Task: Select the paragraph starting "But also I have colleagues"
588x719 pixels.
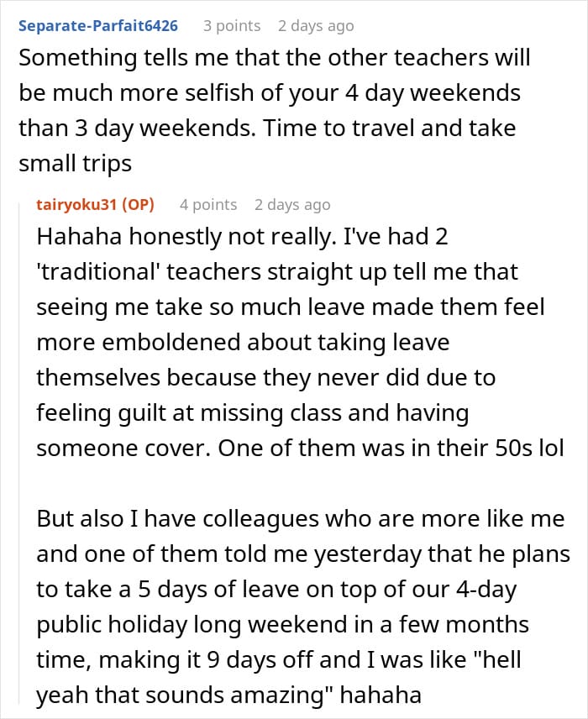Action: pos(303,606)
